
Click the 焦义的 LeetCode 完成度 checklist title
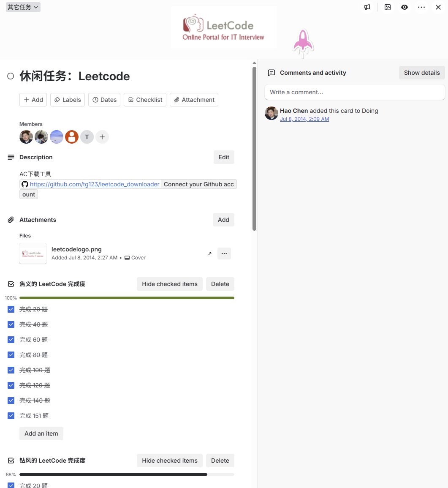coord(52,284)
